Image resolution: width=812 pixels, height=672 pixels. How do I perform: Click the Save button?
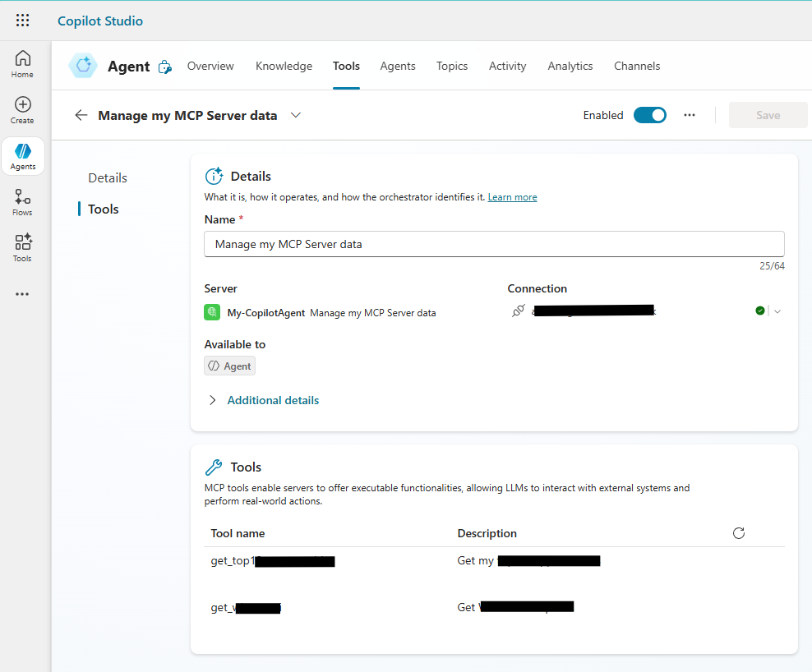point(768,115)
